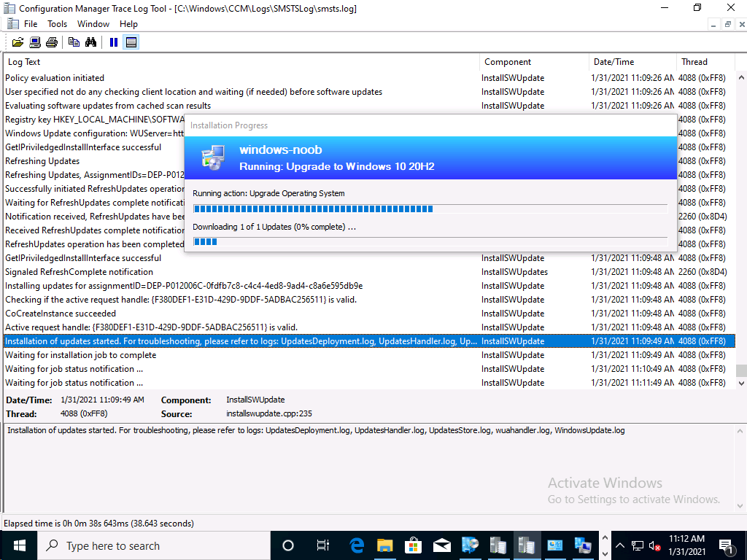Click the highlighted active Trace Log Tool taskbar icon
Image resolution: width=747 pixels, height=560 pixels.
[527, 545]
